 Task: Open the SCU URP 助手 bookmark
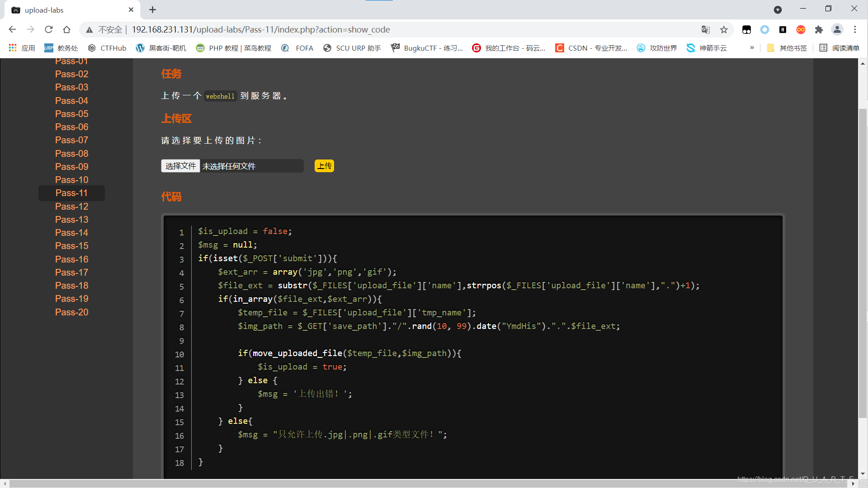click(x=352, y=48)
